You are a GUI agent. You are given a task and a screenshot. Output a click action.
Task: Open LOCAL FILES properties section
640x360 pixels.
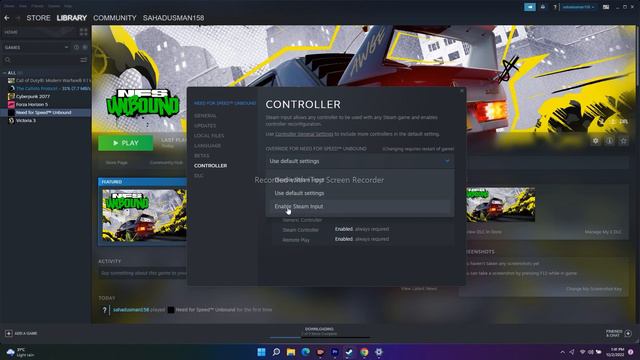coord(209,136)
